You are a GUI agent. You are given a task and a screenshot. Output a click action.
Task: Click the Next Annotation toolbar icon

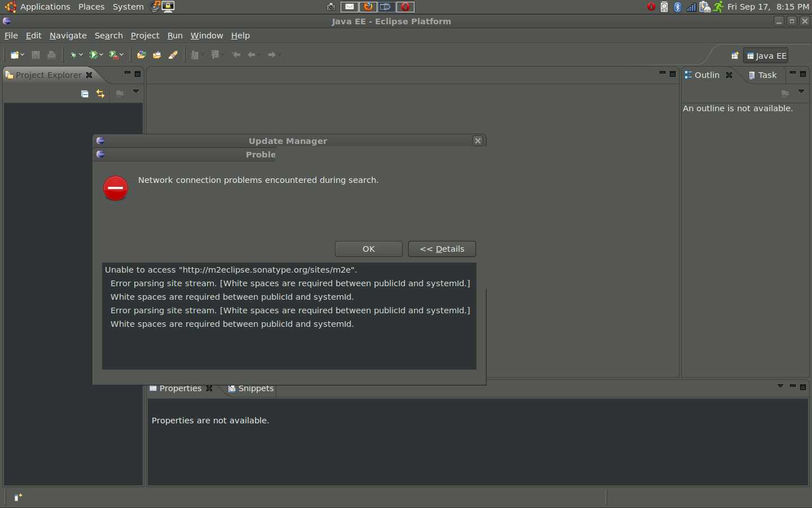[x=195, y=55]
